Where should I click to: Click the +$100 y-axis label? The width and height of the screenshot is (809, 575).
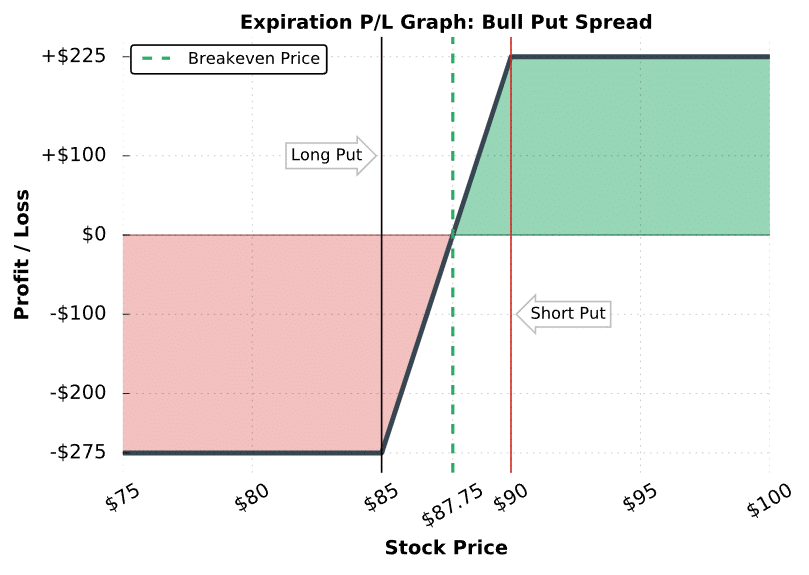[74, 155]
